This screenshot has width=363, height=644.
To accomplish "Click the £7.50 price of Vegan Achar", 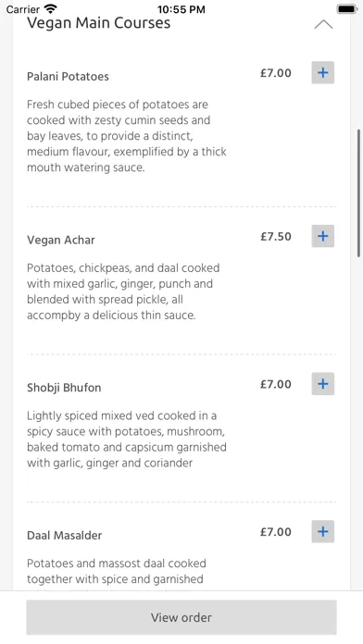I will point(276,237).
